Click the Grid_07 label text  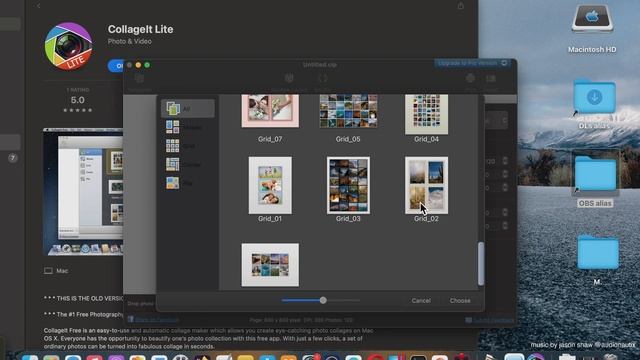coord(270,139)
